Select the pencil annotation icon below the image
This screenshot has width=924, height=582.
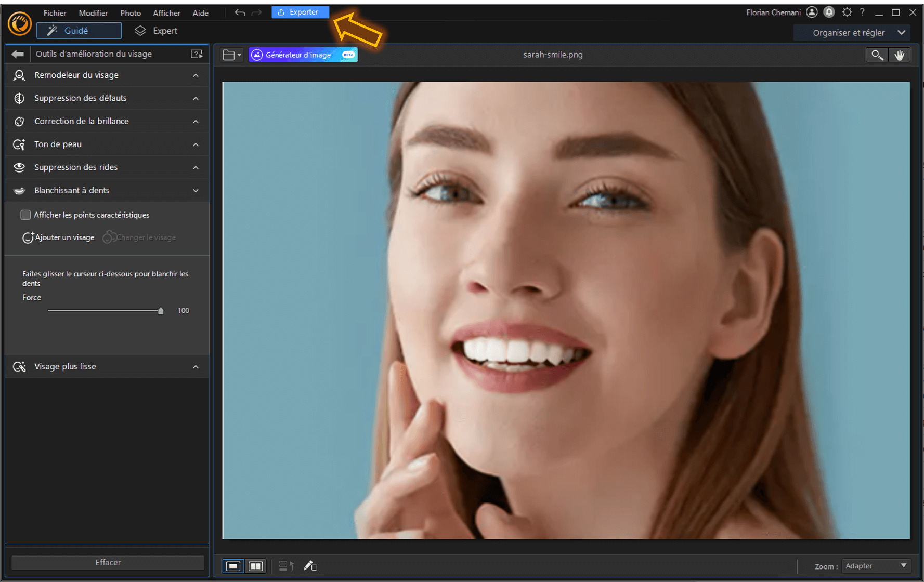[310, 566]
